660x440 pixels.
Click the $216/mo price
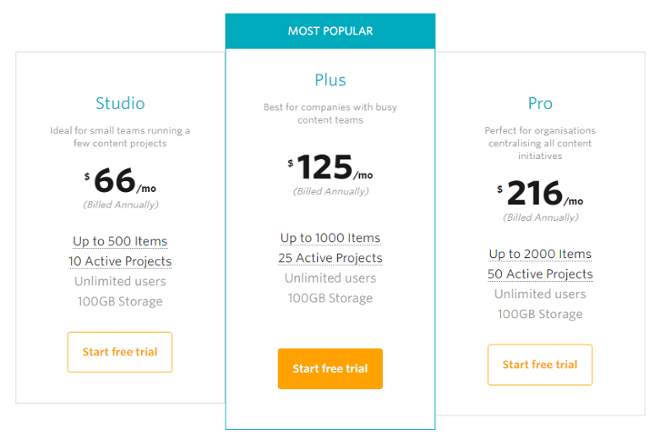[x=540, y=193]
